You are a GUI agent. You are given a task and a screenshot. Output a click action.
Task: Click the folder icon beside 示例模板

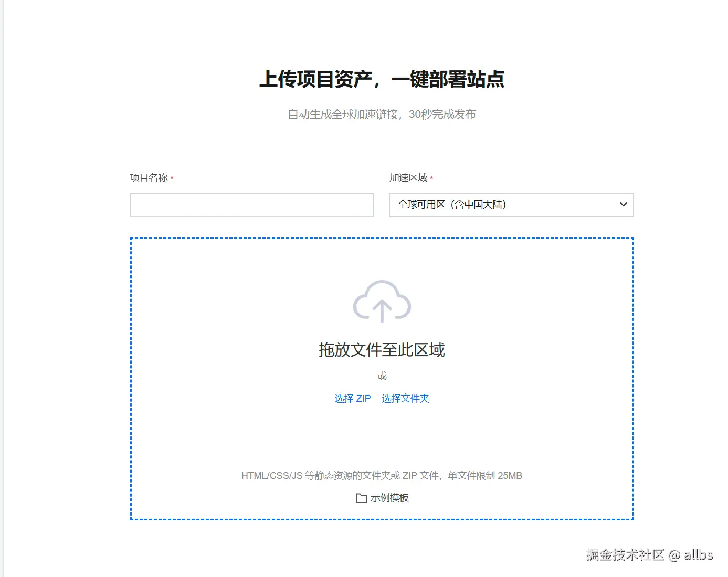362,498
